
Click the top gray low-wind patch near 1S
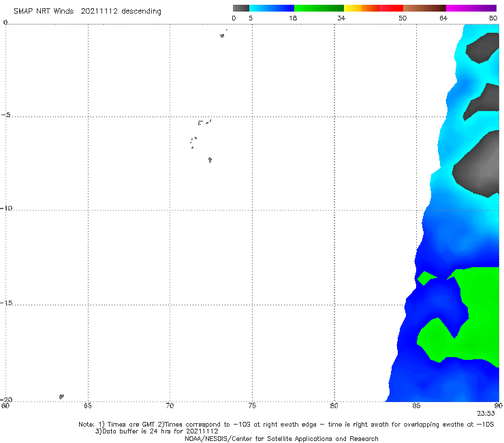(483, 48)
